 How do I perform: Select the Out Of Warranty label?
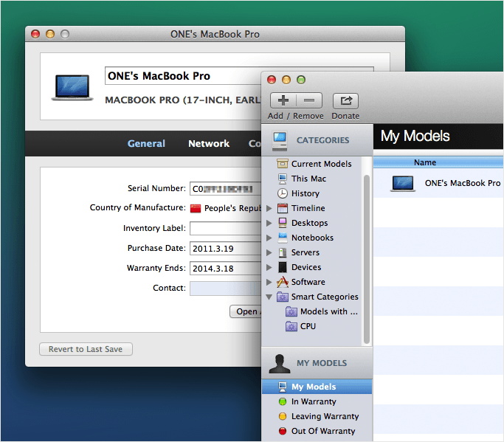[x=323, y=432]
